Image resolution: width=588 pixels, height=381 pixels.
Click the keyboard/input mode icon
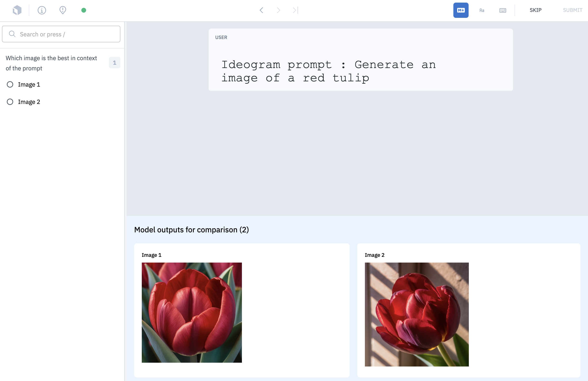pos(503,10)
